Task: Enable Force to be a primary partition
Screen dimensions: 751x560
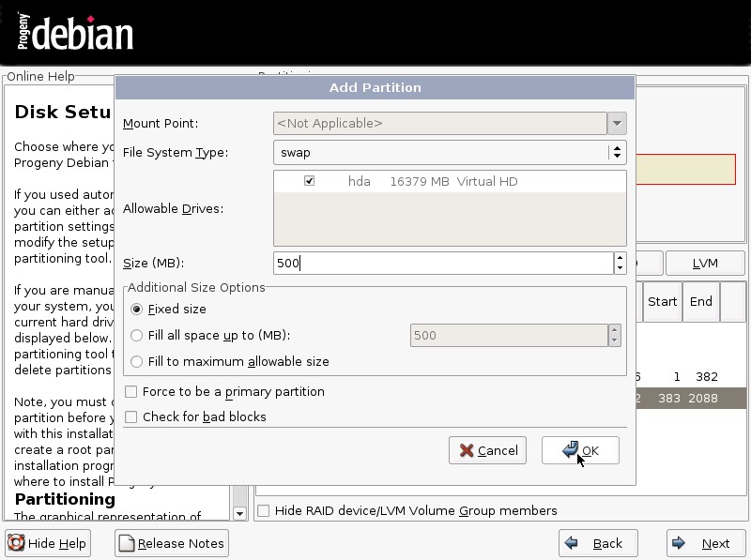Action: 131,392
